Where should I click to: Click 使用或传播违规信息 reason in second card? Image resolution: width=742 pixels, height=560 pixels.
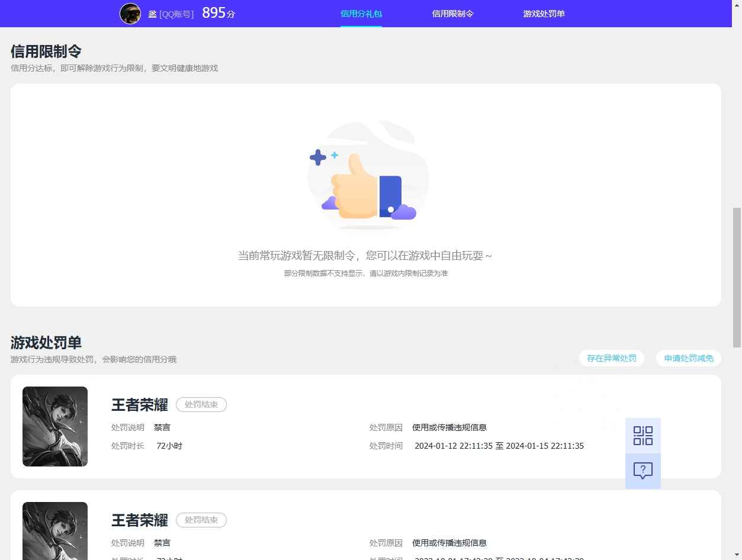tap(449, 543)
